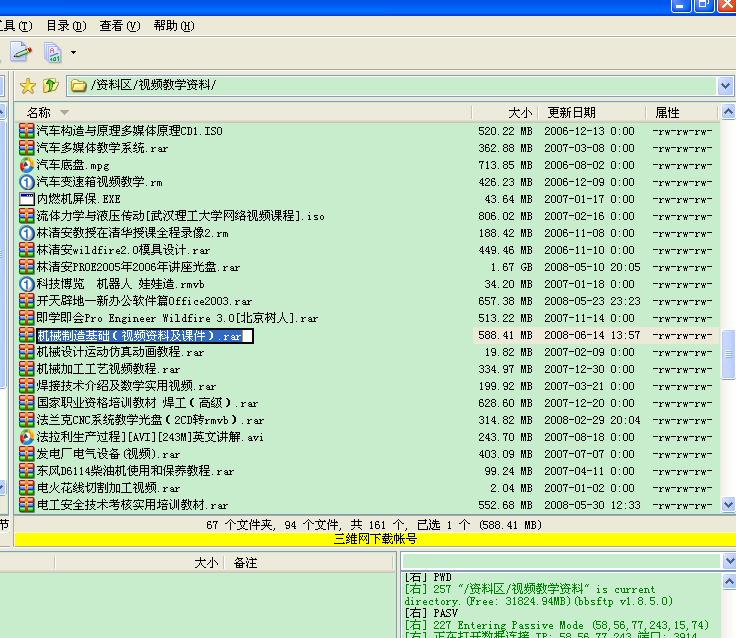
Task: Click icon of 法兰克CNC系统教学光盘 rar
Action: (x=27, y=420)
